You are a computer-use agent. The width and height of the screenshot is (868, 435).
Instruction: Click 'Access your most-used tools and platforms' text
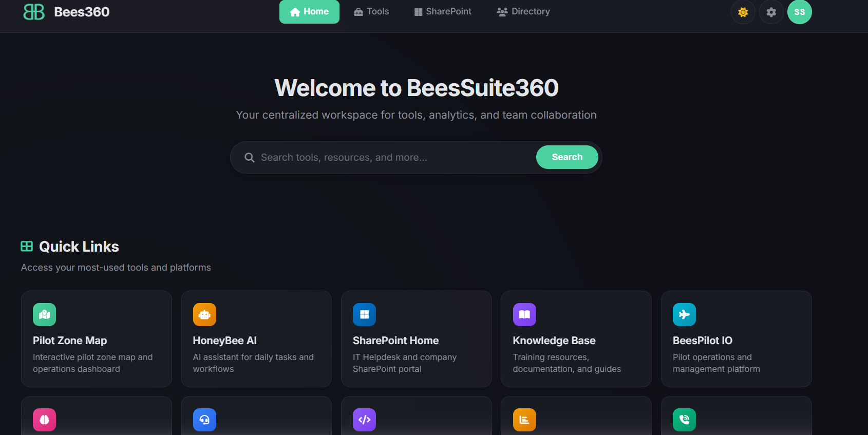pyautogui.click(x=116, y=268)
